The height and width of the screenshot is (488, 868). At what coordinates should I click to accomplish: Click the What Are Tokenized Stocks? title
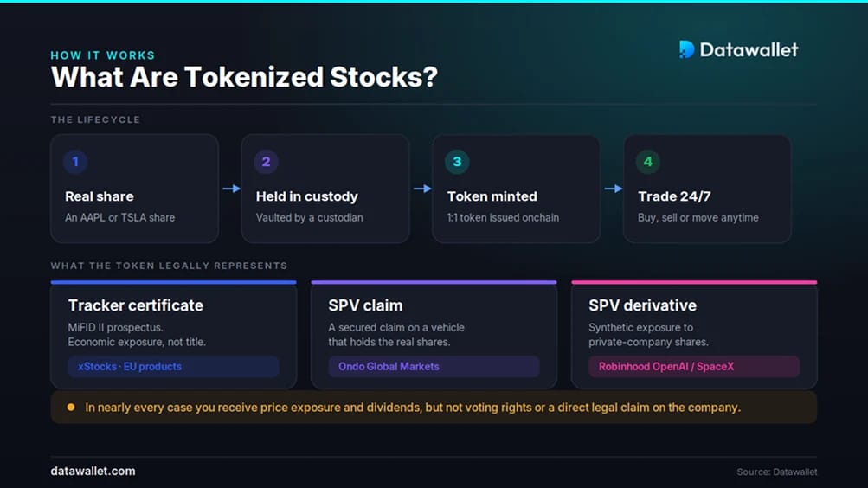tap(244, 77)
